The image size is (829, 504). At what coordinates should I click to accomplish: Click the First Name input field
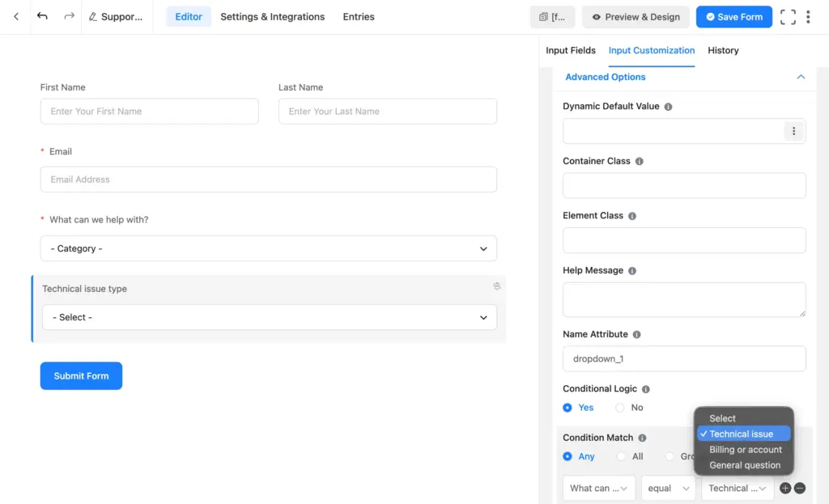point(150,112)
